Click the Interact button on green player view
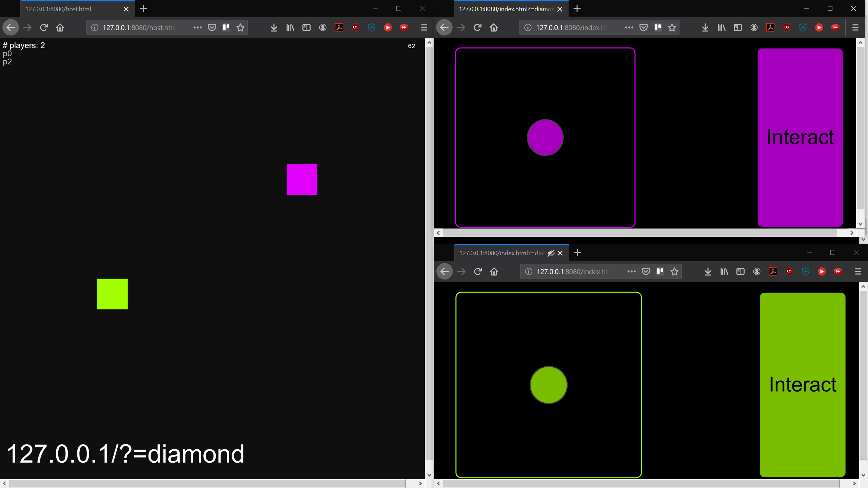The width and height of the screenshot is (868, 488). [x=803, y=384]
